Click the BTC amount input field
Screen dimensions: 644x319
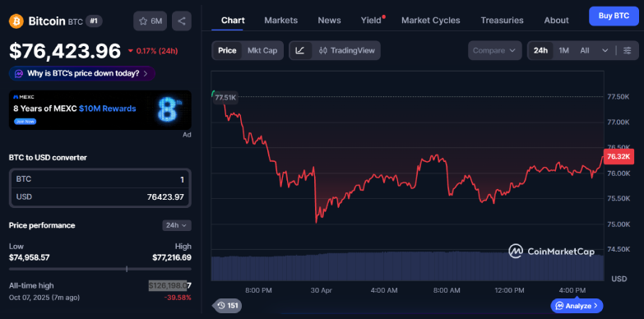tap(100, 179)
